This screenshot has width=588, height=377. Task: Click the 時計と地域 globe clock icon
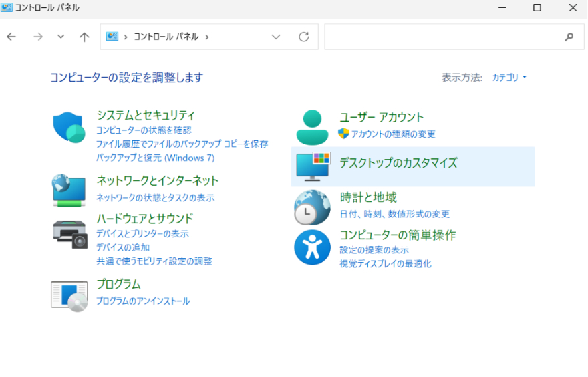coord(313,207)
